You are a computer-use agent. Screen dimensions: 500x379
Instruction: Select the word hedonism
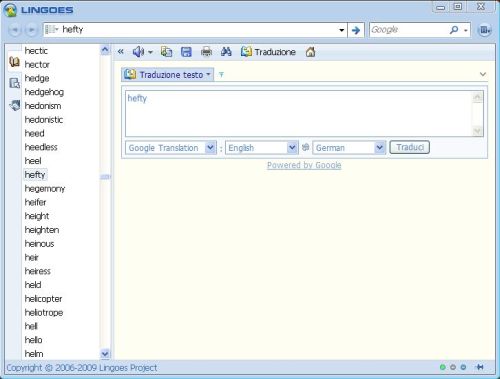click(43, 106)
